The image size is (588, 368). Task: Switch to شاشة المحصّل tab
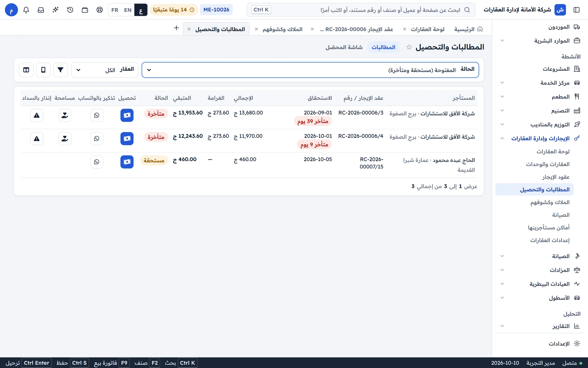344,47
